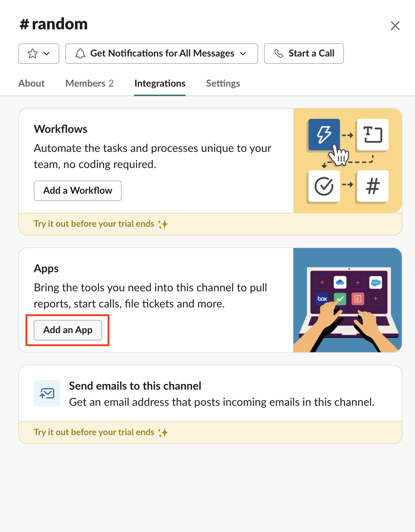Image resolution: width=415 pixels, height=532 pixels.
Task: Go to the Settings tab
Action: 223,83
